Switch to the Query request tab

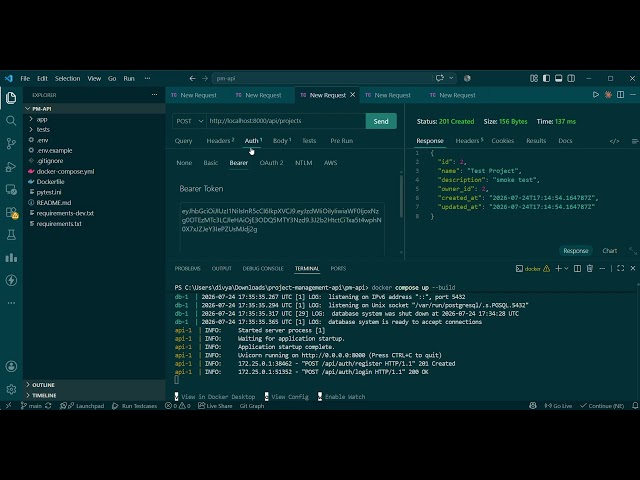pyautogui.click(x=183, y=141)
